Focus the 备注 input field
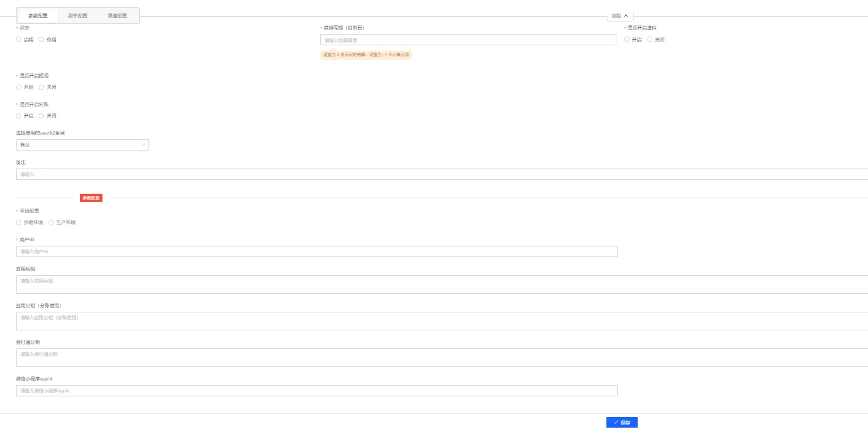 [x=439, y=174]
